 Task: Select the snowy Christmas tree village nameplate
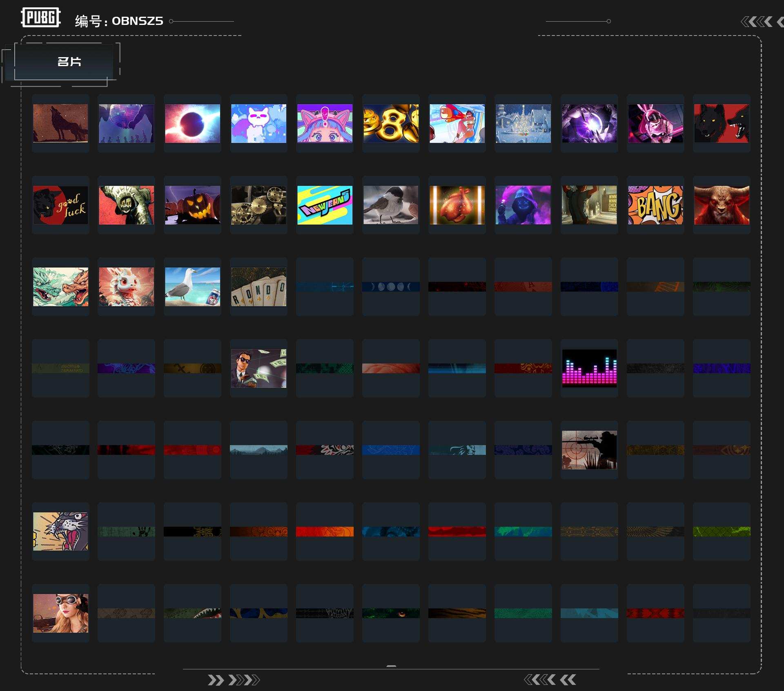523,123
